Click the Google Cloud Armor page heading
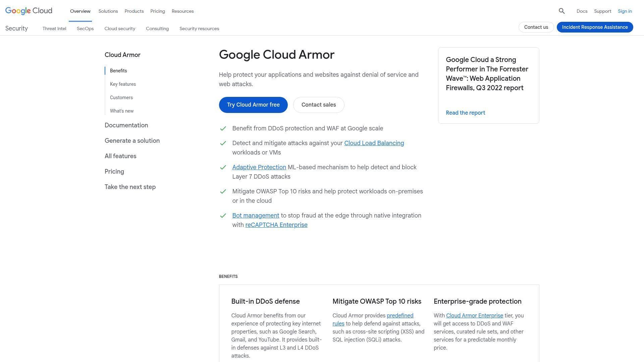Viewport: 644px width, 362px height. (277, 55)
